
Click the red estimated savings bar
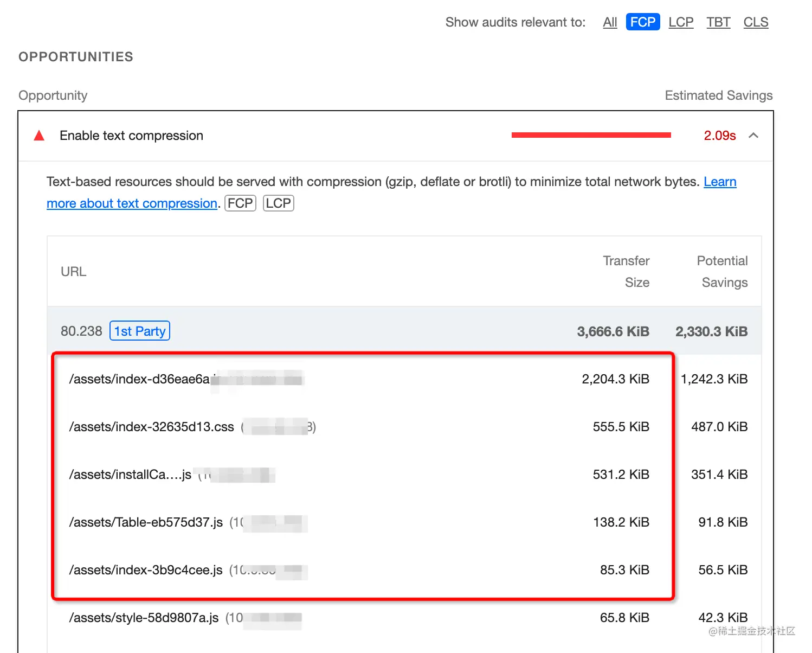point(591,135)
